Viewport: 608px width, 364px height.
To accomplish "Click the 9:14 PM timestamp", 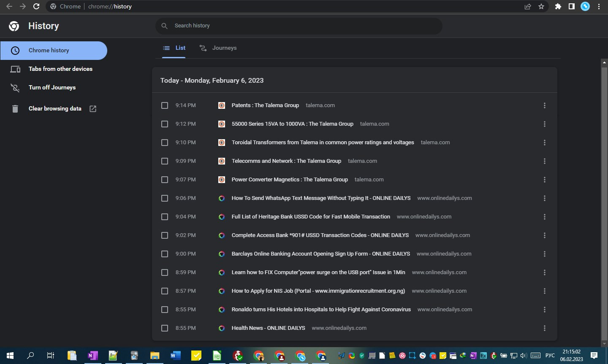I will click(186, 105).
